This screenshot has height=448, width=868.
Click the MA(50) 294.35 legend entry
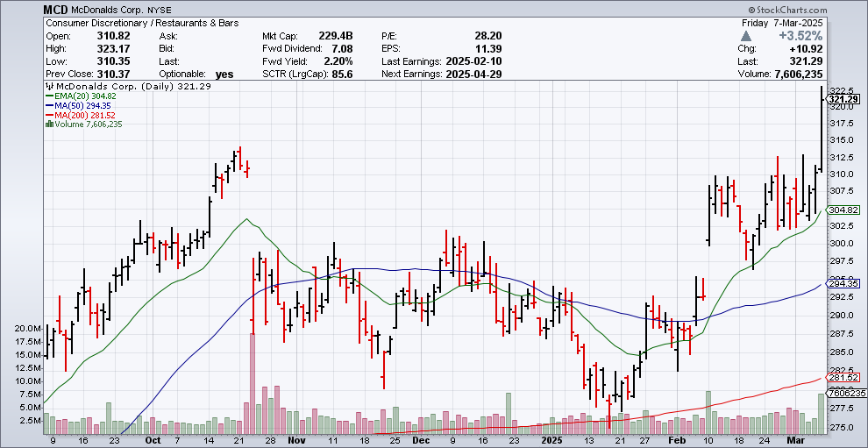(x=80, y=105)
